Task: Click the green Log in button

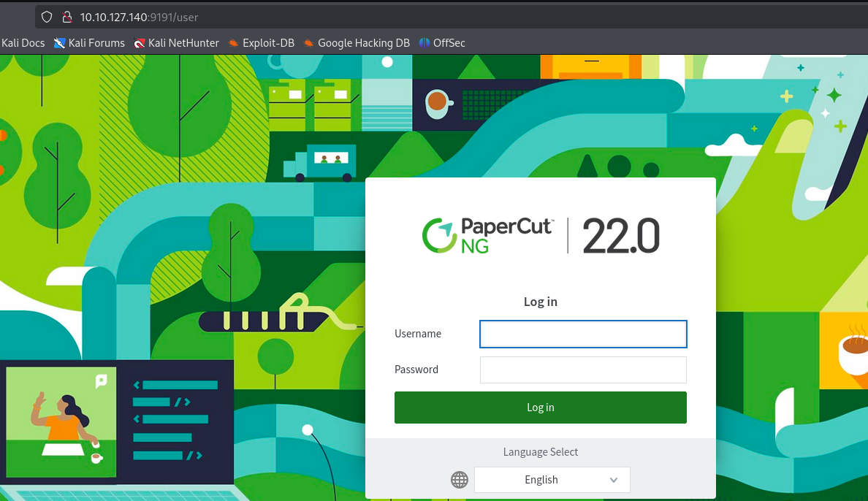Action: [x=540, y=408]
